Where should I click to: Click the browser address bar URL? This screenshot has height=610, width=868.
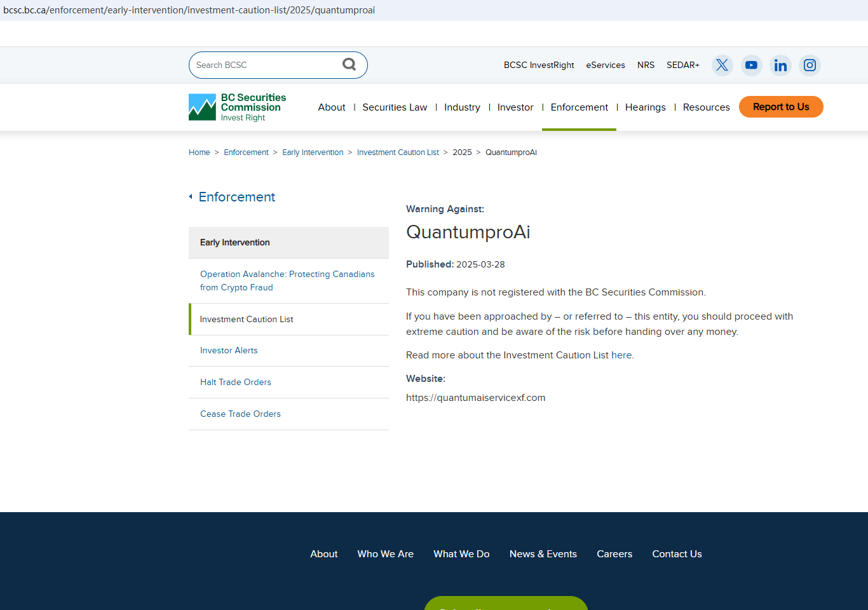[x=189, y=10]
